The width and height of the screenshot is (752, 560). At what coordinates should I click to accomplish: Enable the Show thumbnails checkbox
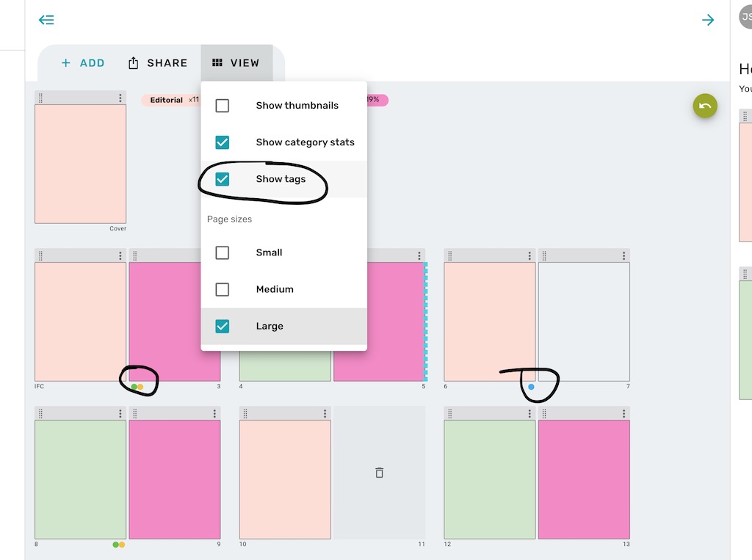click(x=223, y=105)
